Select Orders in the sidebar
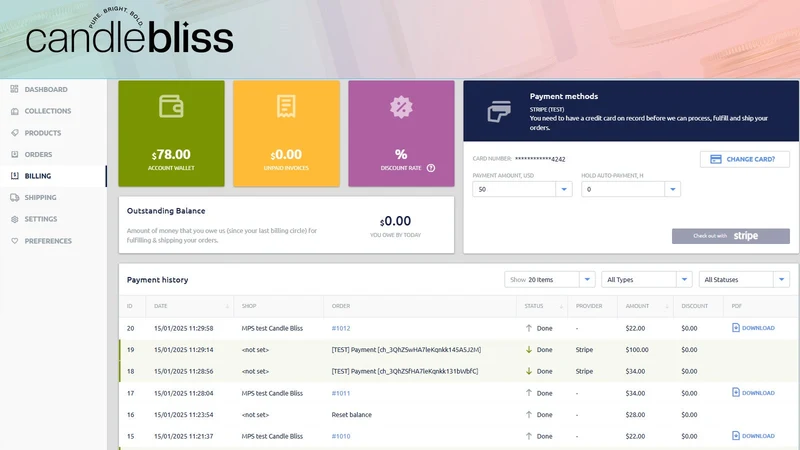 point(38,154)
